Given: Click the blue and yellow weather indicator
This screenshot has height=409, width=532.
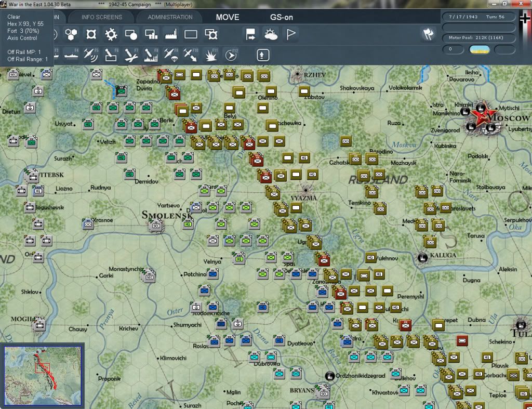Looking at the screenshot, I should pyautogui.click(x=479, y=49).
